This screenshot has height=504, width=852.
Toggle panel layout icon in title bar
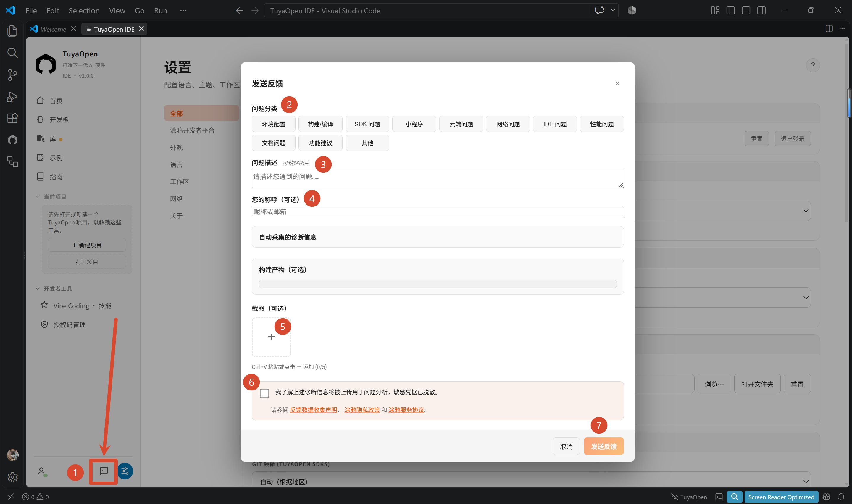click(x=746, y=11)
